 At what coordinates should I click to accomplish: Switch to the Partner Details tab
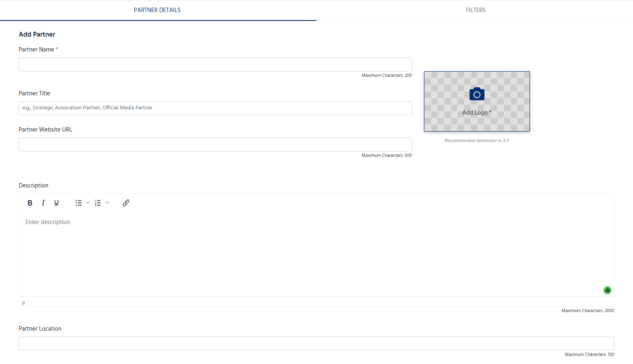(x=157, y=10)
